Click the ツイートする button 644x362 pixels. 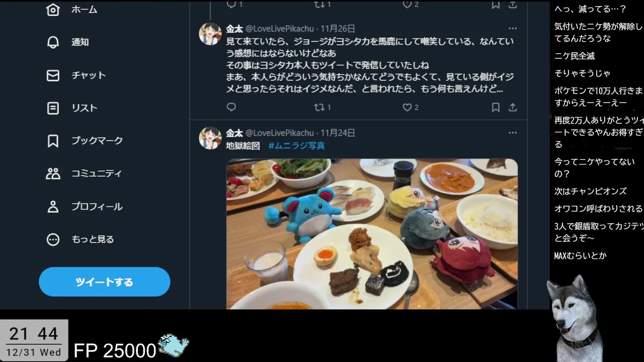coord(105,282)
